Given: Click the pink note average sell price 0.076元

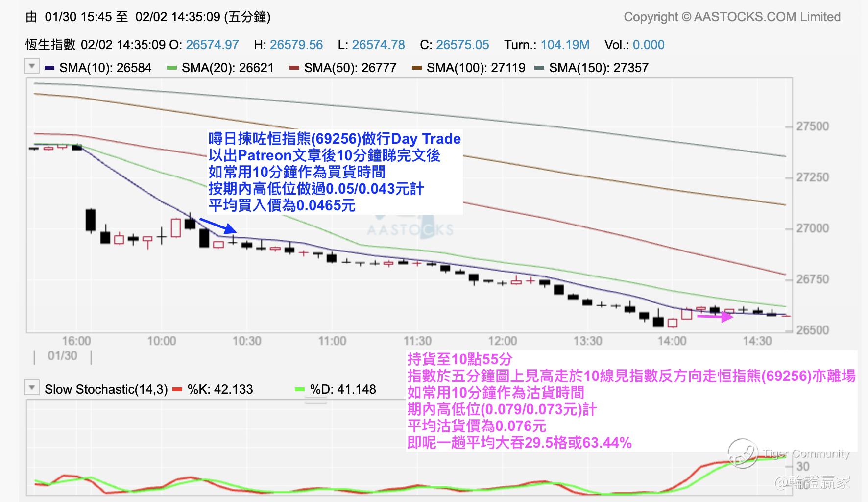Looking at the screenshot, I should (477, 426).
